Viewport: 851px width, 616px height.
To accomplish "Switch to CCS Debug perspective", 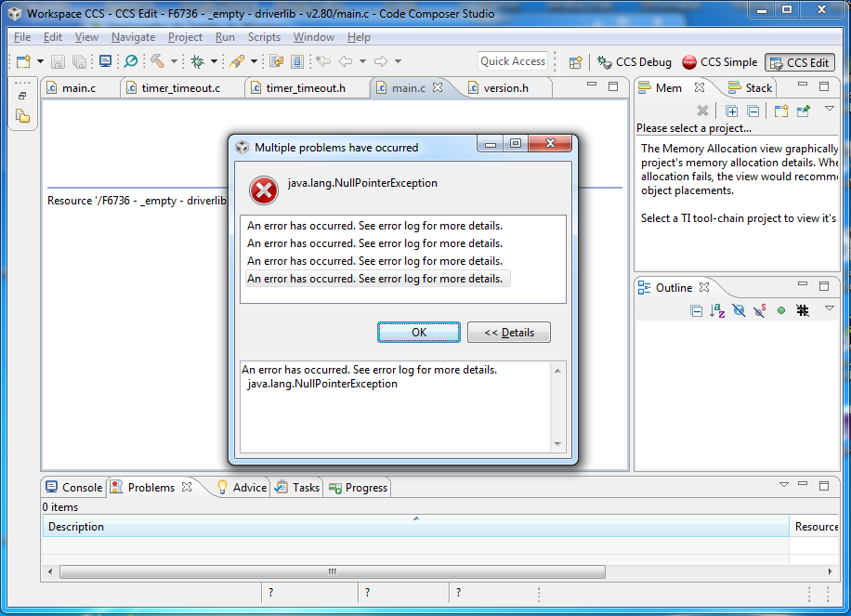I will pyautogui.click(x=634, y=62).
